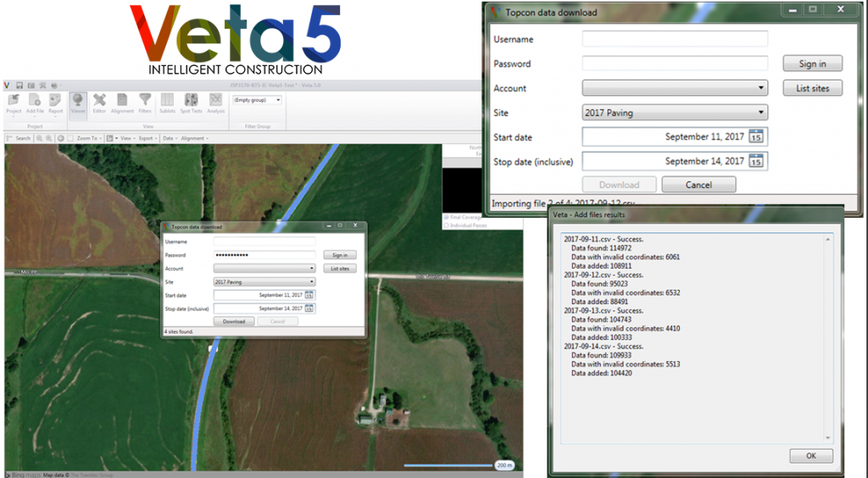Open Start date calendar icon in enlarged Topcon dialog
The image size is (868, 478).
pos(756,136)
